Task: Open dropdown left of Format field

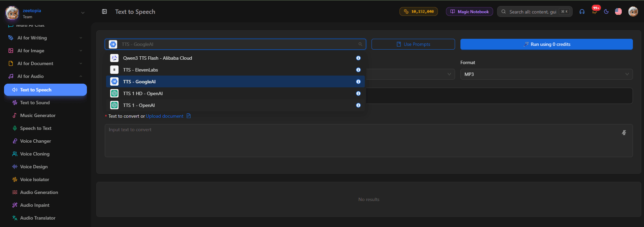Action: tap(410, 74)
